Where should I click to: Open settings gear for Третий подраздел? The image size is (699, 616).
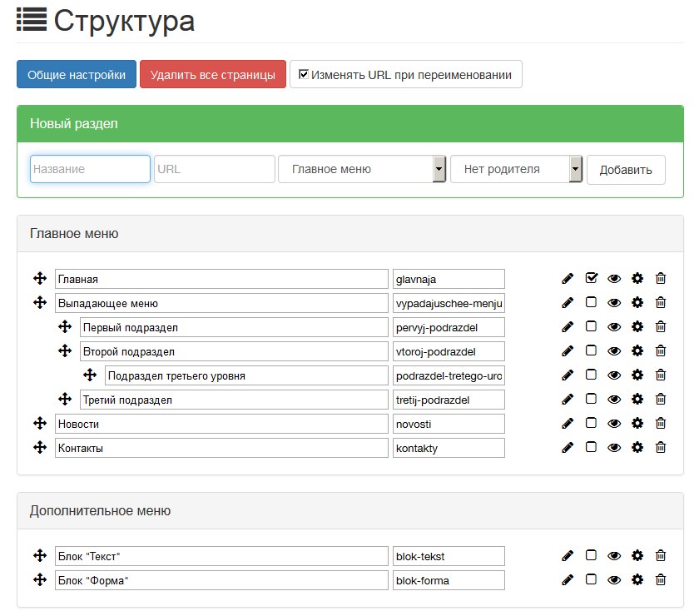click(x=637, y=400)
